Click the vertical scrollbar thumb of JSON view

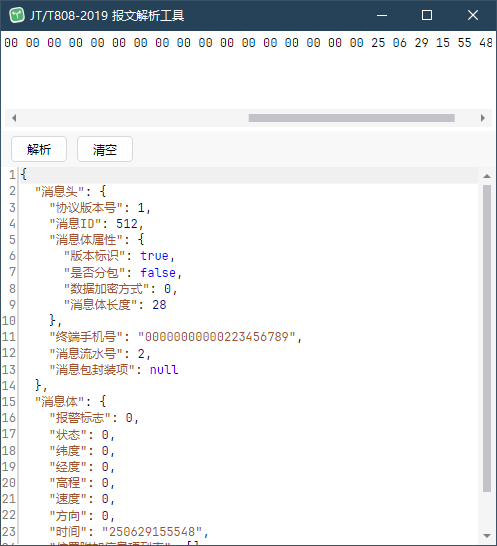coord(487,338)
